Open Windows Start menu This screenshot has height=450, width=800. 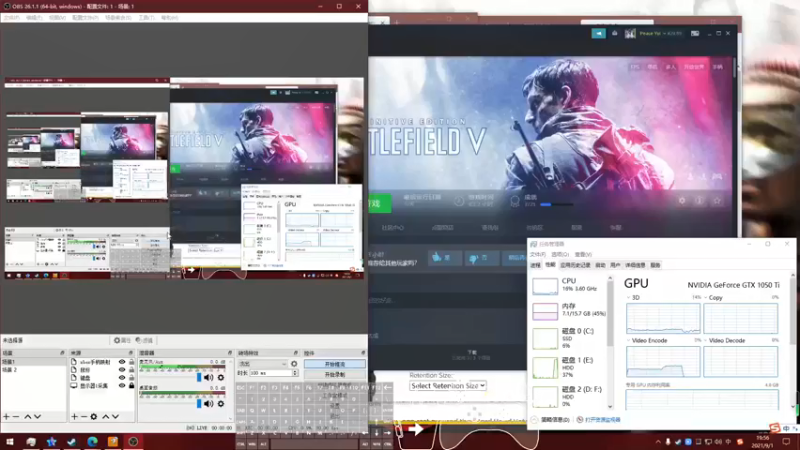tap(10, 441)
